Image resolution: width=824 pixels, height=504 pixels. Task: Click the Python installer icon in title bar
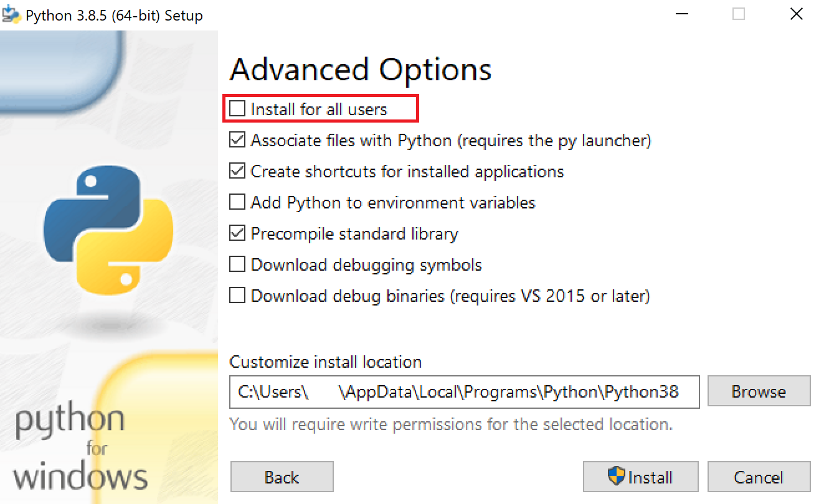(11, 14)
